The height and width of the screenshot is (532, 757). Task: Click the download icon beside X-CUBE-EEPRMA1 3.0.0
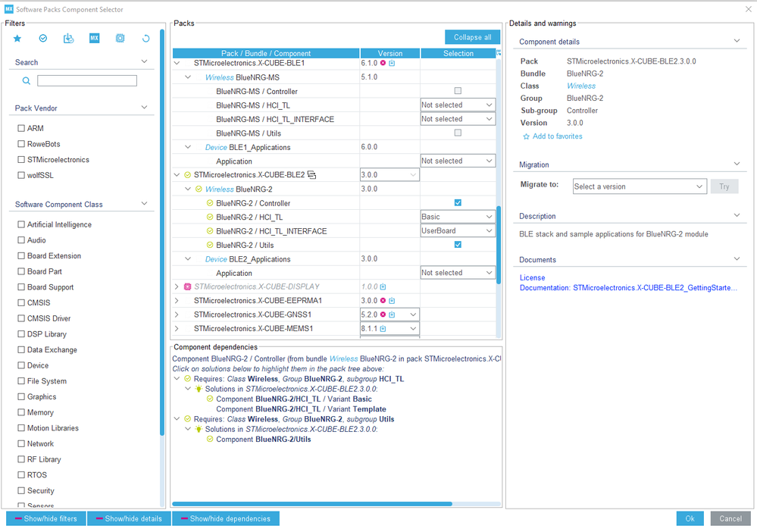click(x=392, y=301)
